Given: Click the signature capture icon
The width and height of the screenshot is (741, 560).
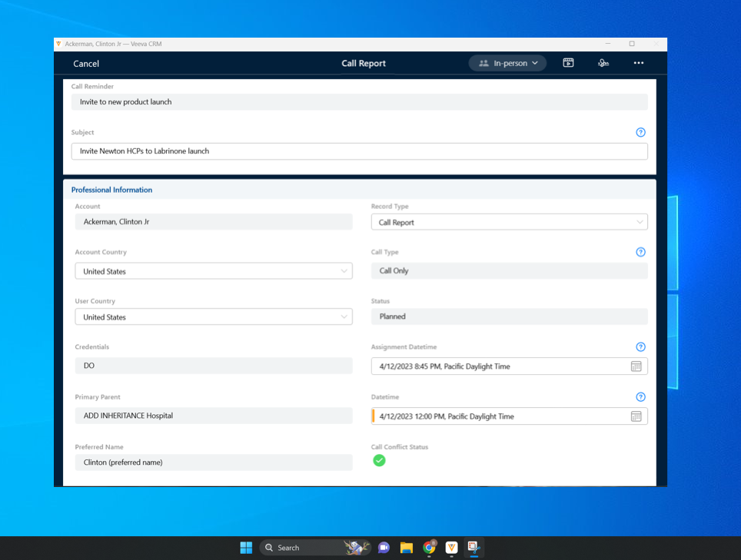Looking at the screenshot, I should (x=603, y=63).
